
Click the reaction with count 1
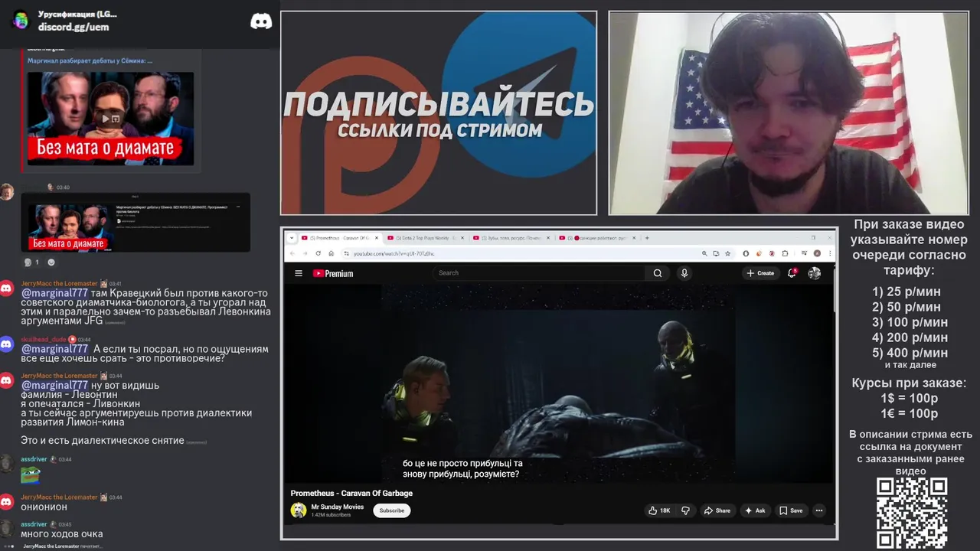pyautogui.click(x=31, y=262)
